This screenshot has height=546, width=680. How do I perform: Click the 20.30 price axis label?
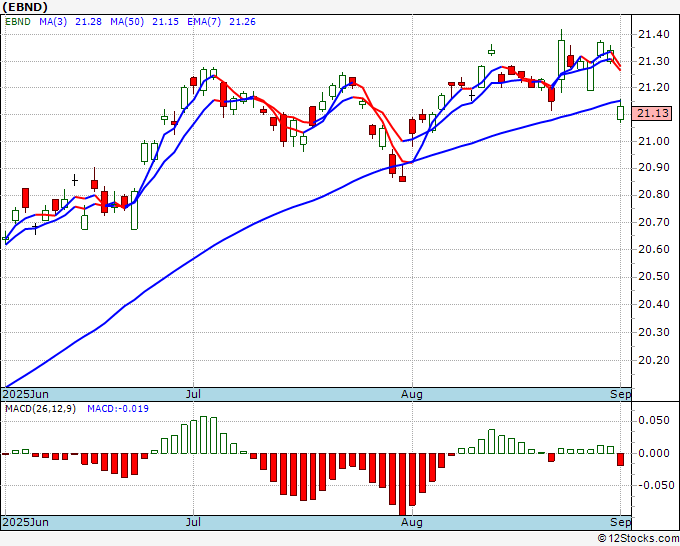(654, 333)
